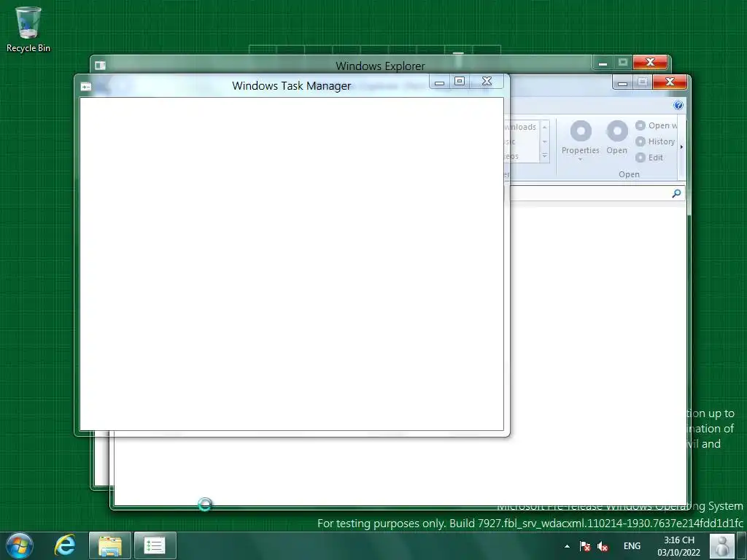Click the muted volume speaker icon

[x=603, y=546]
